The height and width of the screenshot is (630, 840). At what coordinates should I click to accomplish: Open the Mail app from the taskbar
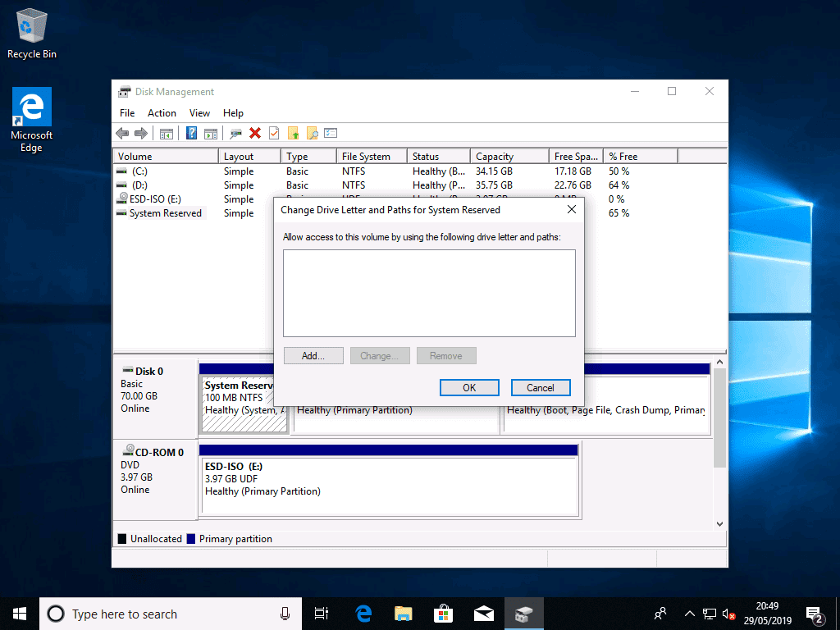pyautogui.click(x=484, y=614)
